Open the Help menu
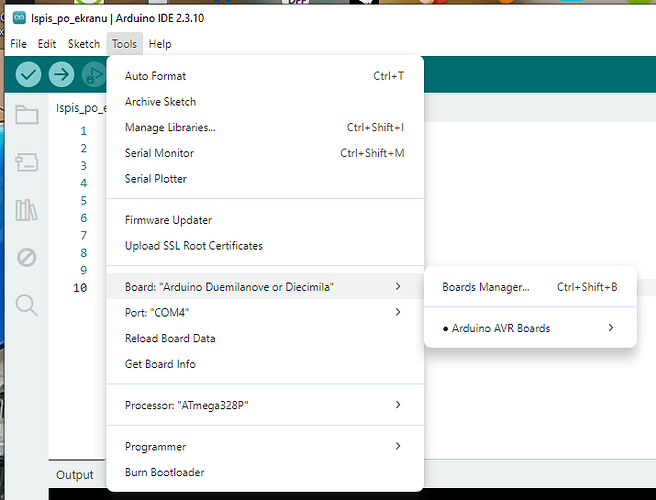This screenshot has height=500, width=656. (x=160, y=44)
